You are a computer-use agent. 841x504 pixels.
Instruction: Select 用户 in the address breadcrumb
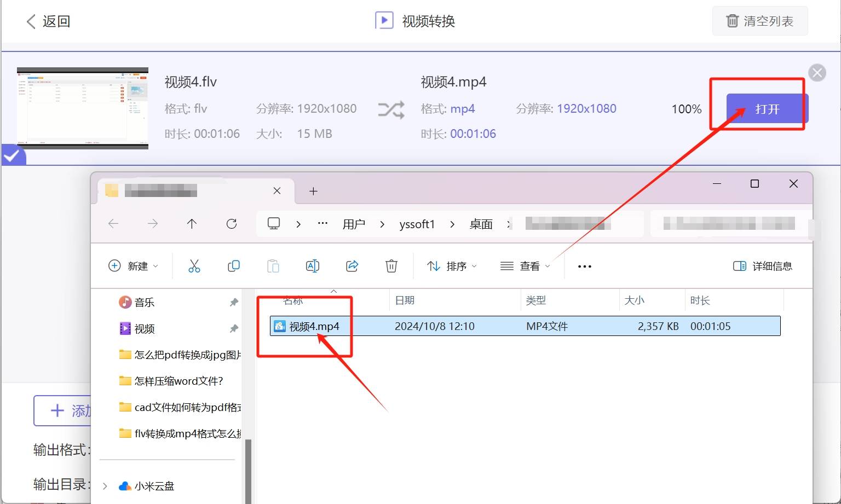[x=354, y=224]
